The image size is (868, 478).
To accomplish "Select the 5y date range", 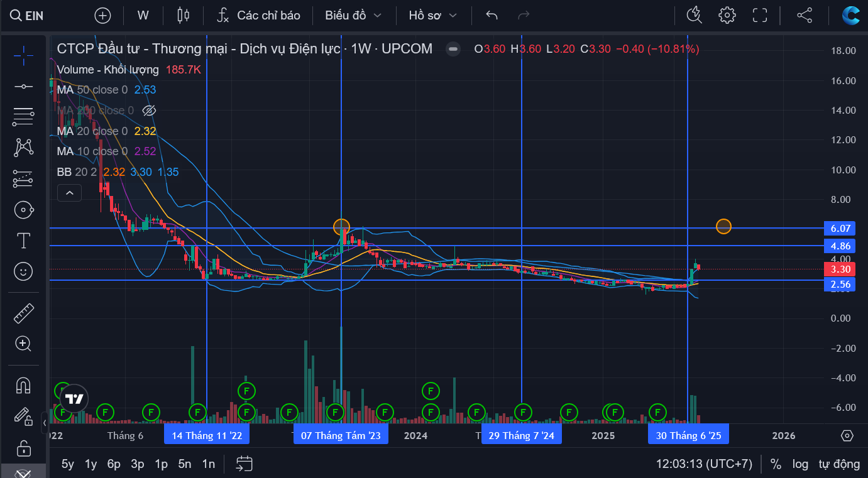I will [x=68, y=464].
